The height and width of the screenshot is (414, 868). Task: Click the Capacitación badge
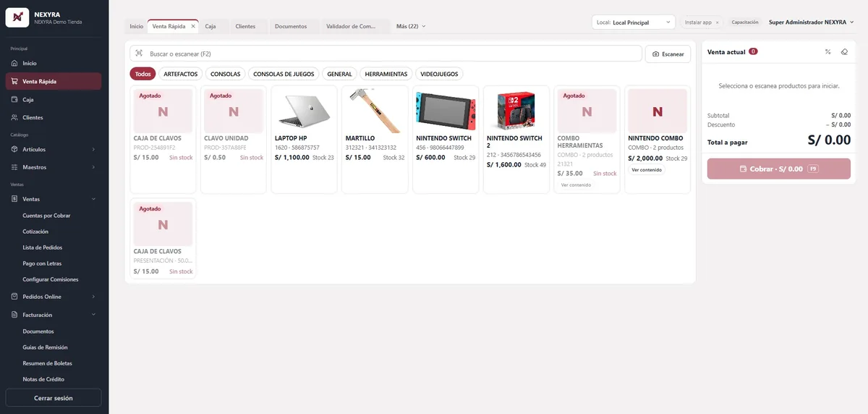[745, 22]
